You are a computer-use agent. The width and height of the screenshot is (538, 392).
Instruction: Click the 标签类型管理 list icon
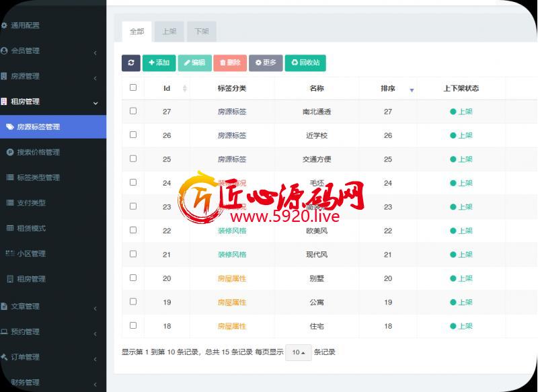click(x=10, y=178)
